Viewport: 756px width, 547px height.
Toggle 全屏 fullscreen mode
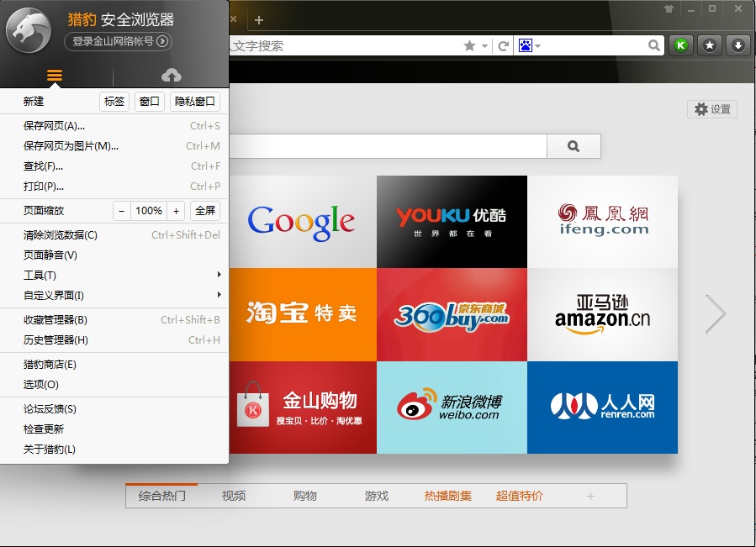coord(205,211)
